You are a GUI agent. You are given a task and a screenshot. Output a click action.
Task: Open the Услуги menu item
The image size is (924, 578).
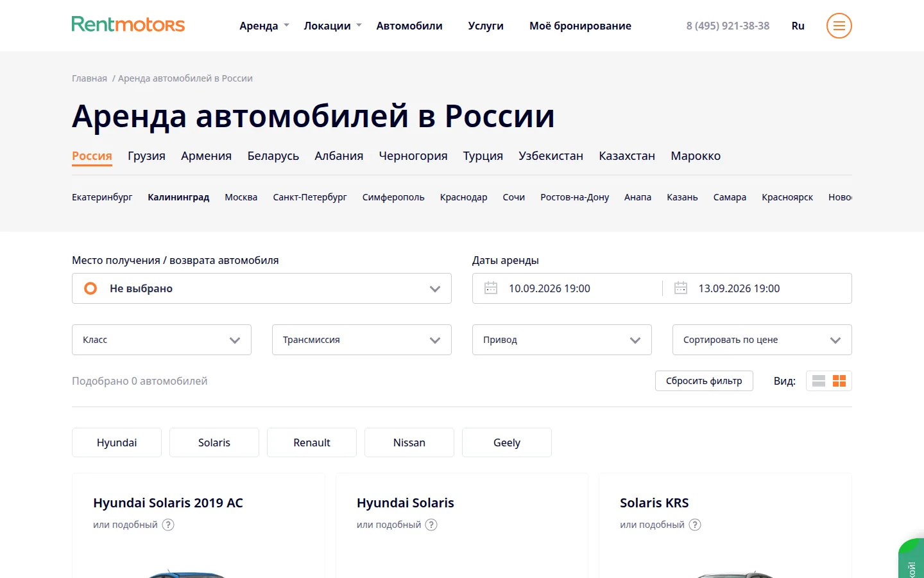pyautogui.click(x=486, y=26)
